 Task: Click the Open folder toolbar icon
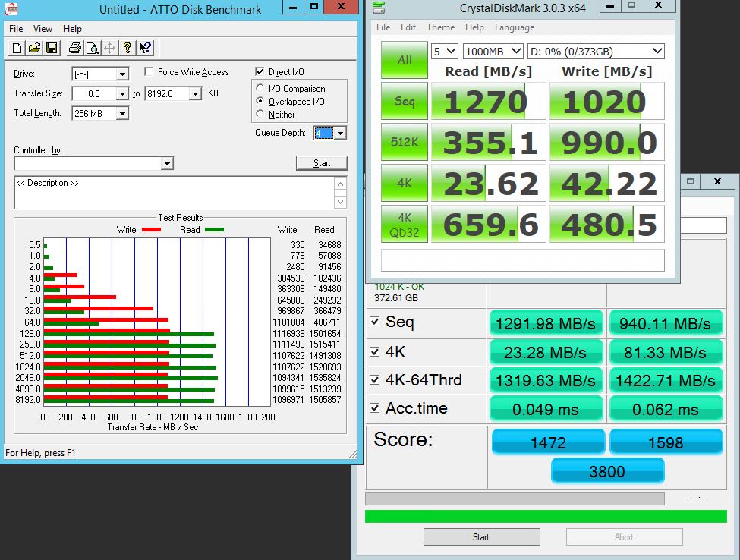point(34,49)
